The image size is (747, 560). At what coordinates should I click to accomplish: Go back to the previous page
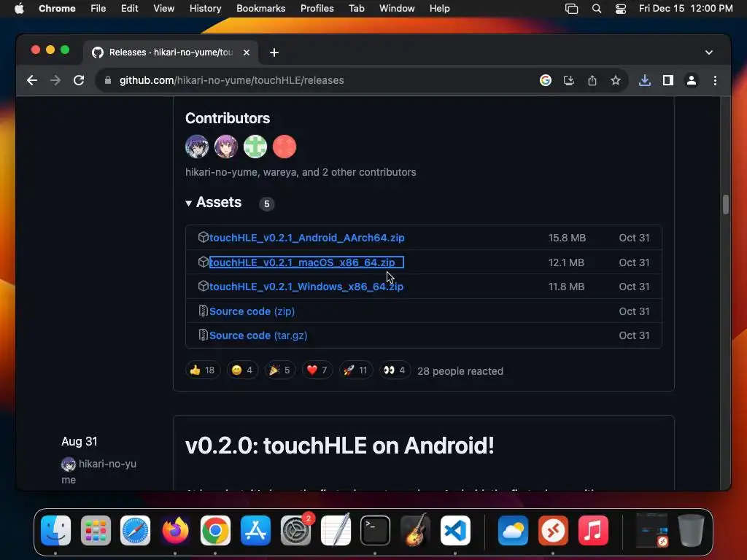tap(32, 80)
